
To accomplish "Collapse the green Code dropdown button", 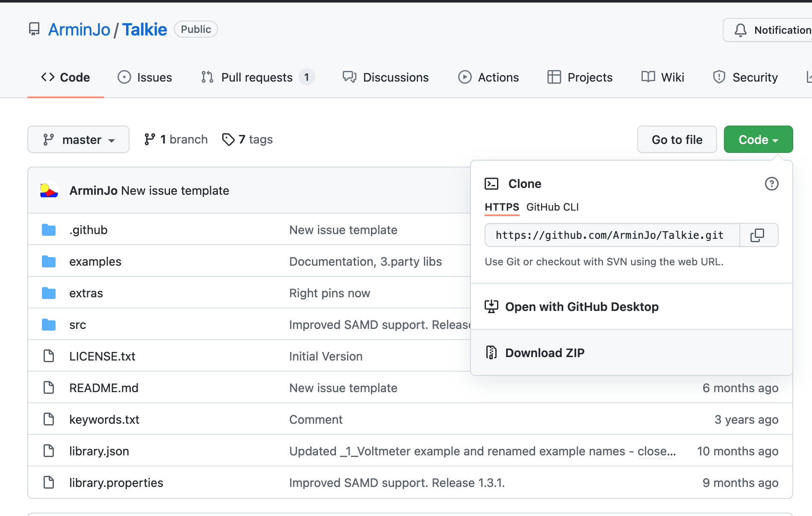I will [x=758, y=139].
